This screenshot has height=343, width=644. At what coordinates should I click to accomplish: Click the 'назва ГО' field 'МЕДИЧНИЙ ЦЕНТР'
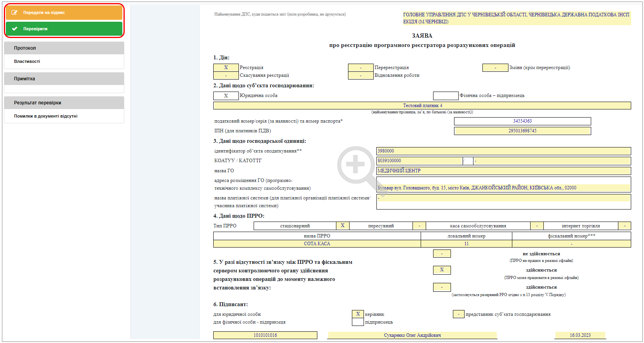(503, 171)
